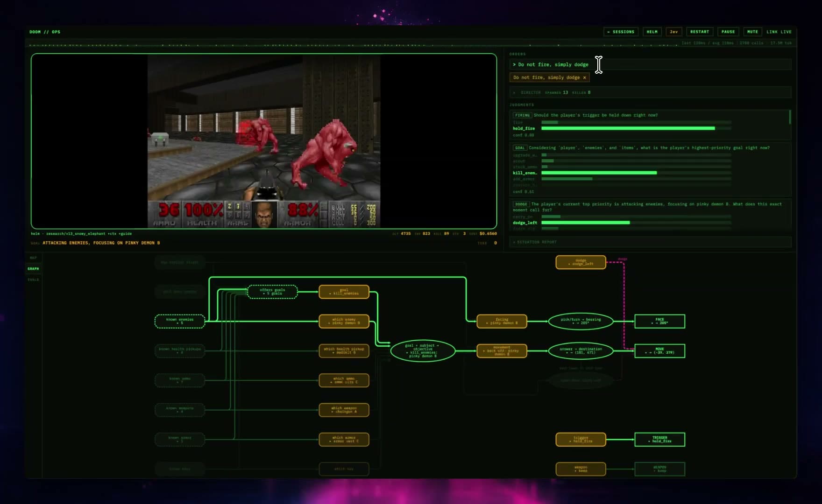
Task: Select the 'which armor' graph node
Action: pos(344,439)
